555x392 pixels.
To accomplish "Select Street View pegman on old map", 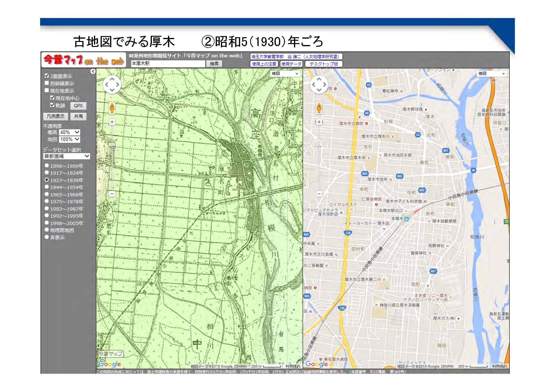I will click(112, 108).
